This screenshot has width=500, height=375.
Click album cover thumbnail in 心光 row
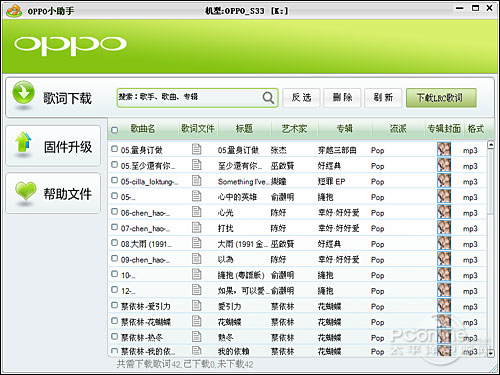coord(444,212)
